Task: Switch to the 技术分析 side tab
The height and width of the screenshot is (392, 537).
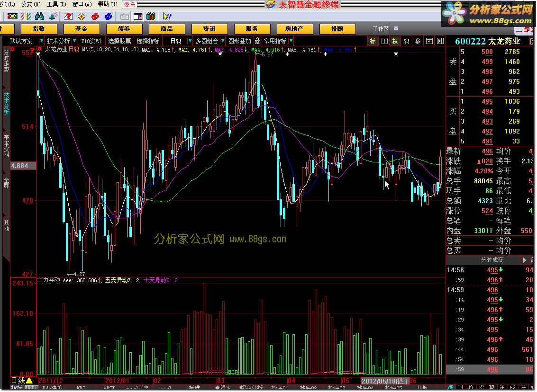Action: click(6, 103)
